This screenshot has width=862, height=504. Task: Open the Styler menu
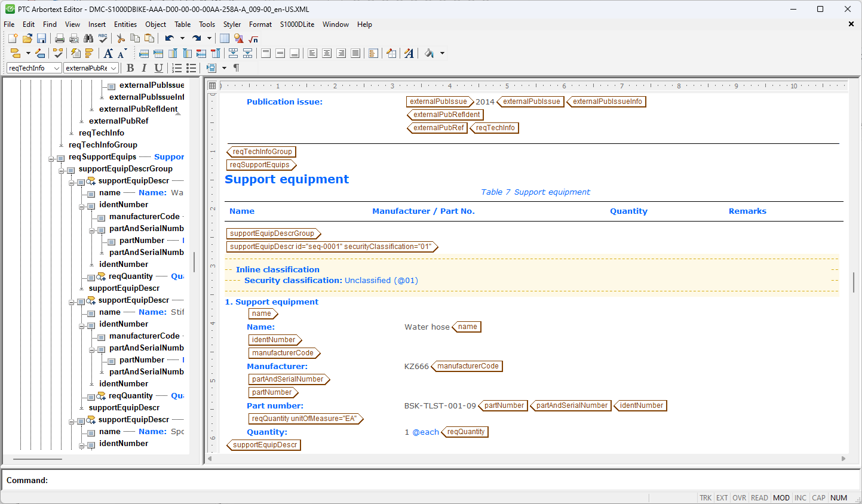point(232,24)
